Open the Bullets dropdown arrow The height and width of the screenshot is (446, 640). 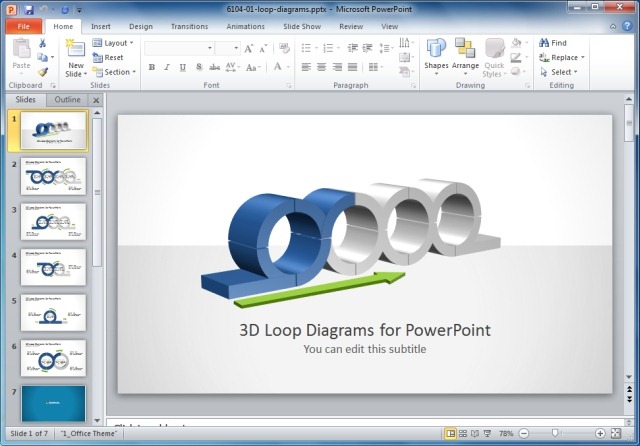coord(316,48)
